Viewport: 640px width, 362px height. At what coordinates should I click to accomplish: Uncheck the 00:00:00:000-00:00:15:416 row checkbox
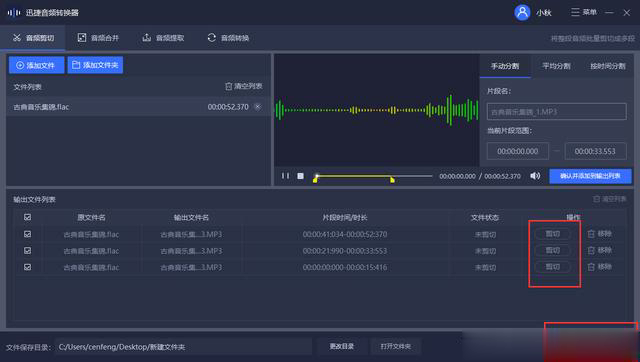[x=27, y=267]
